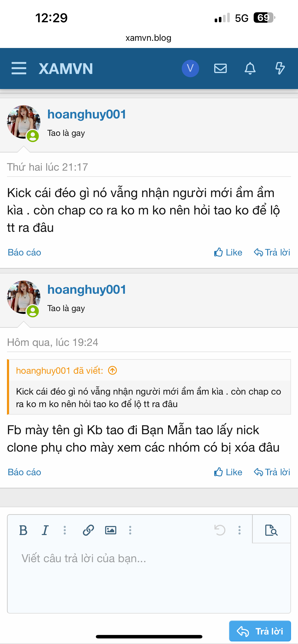The image size is (298, 644).
Task: Open the inbox envelope icon
Action: pos(220,68)
